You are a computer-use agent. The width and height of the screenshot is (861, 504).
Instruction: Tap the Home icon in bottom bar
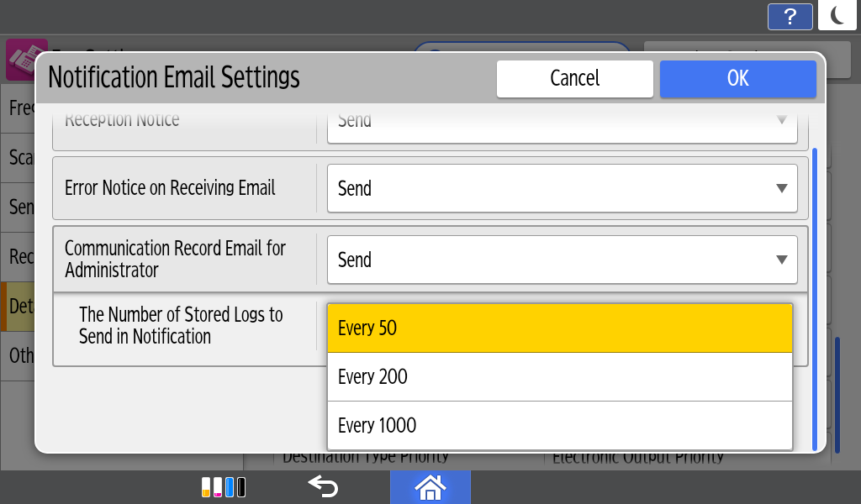430,486
